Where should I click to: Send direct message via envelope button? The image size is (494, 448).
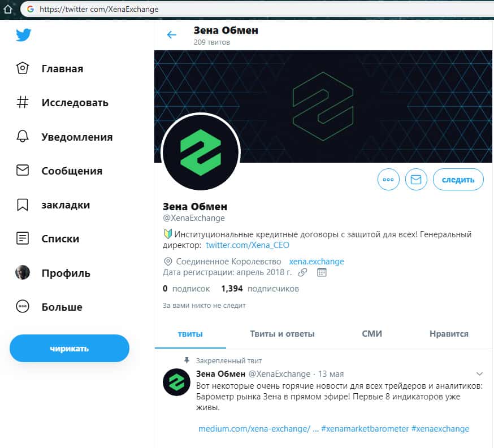pyautogui.click(x=416, y=180)
